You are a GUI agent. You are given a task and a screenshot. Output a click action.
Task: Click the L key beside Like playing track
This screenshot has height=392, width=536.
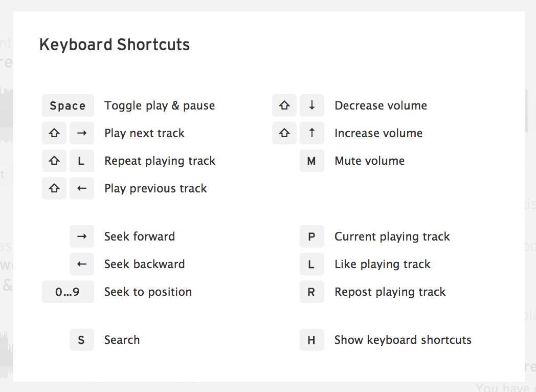(x=312, y=264)
